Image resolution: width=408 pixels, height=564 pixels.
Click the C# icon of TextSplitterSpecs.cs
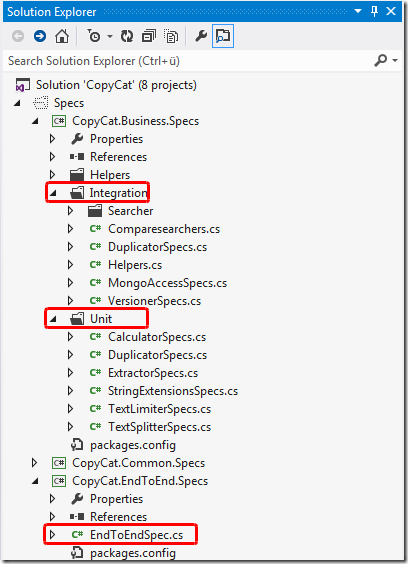[95, 426]
